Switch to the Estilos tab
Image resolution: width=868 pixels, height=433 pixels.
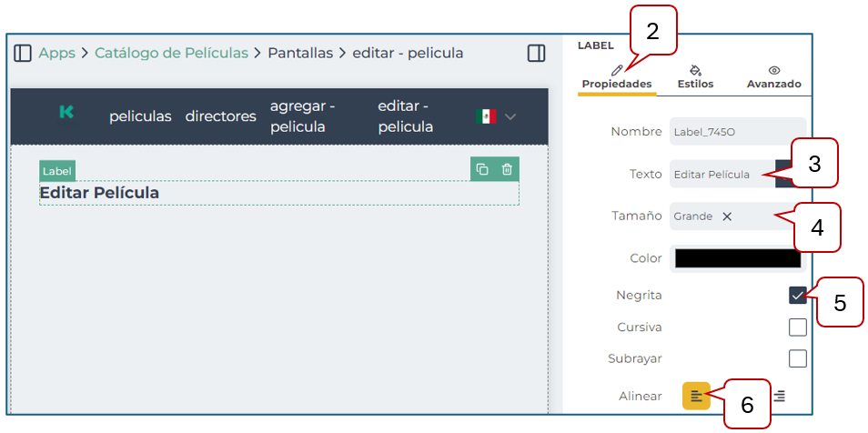695,77
